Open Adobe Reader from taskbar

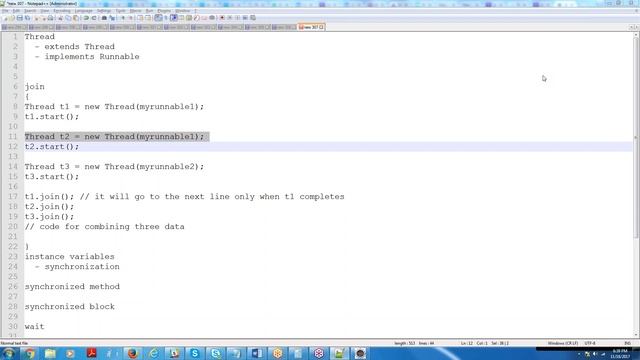click(91, 353)
